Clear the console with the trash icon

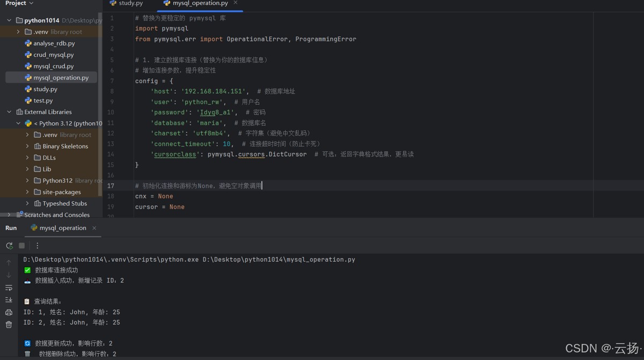pos(9,325)
